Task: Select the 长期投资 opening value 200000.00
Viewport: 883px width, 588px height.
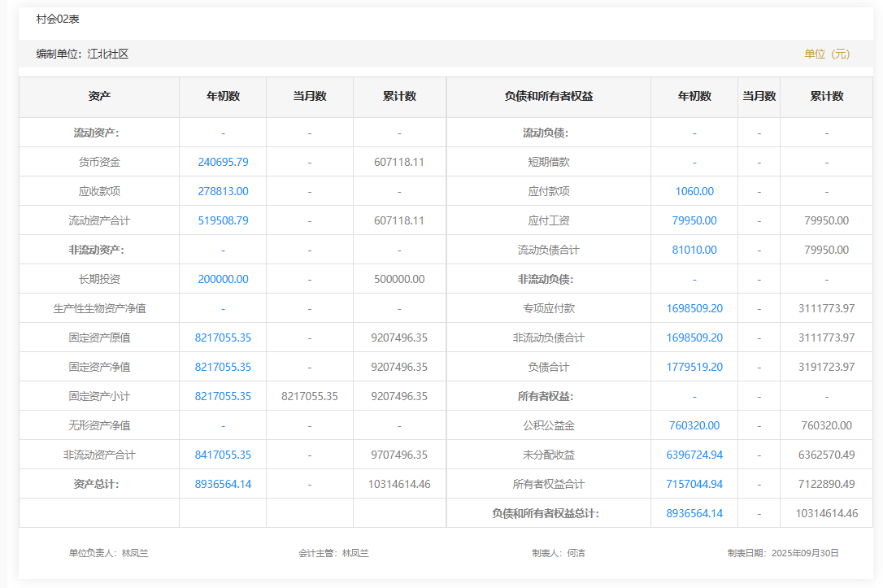Action: (223, 279)
